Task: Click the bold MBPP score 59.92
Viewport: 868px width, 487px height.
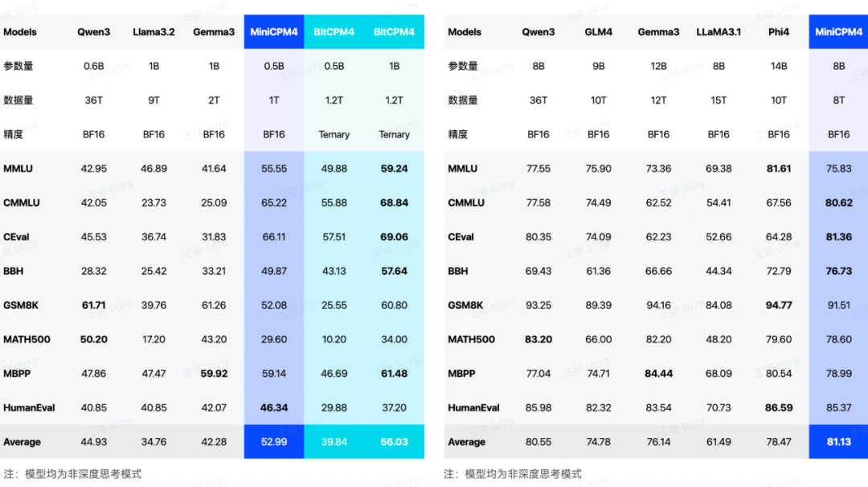Action: tap(214, 374)
